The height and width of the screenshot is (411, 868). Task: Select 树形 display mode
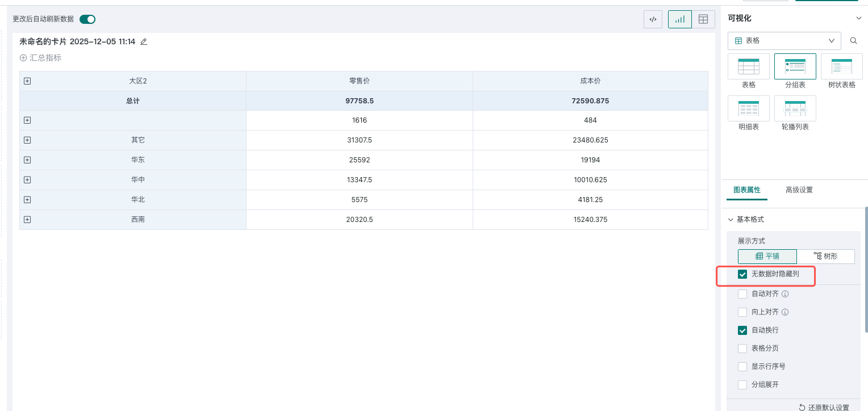825,257
